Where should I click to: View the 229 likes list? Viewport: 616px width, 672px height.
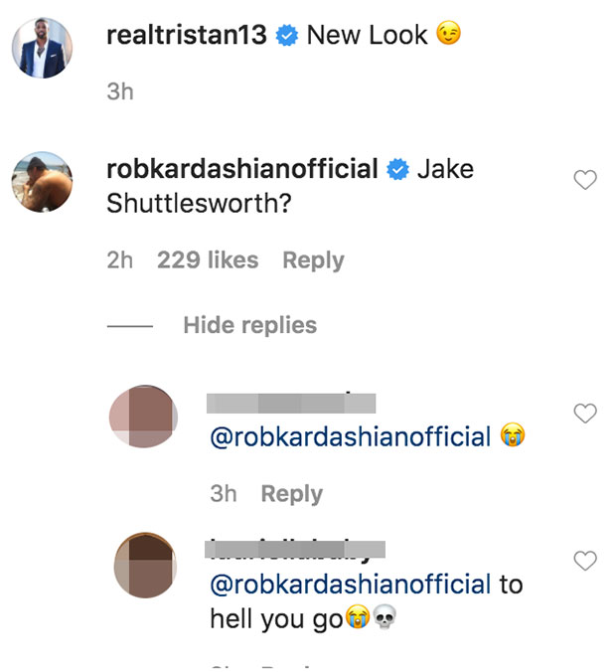[208, 260]
